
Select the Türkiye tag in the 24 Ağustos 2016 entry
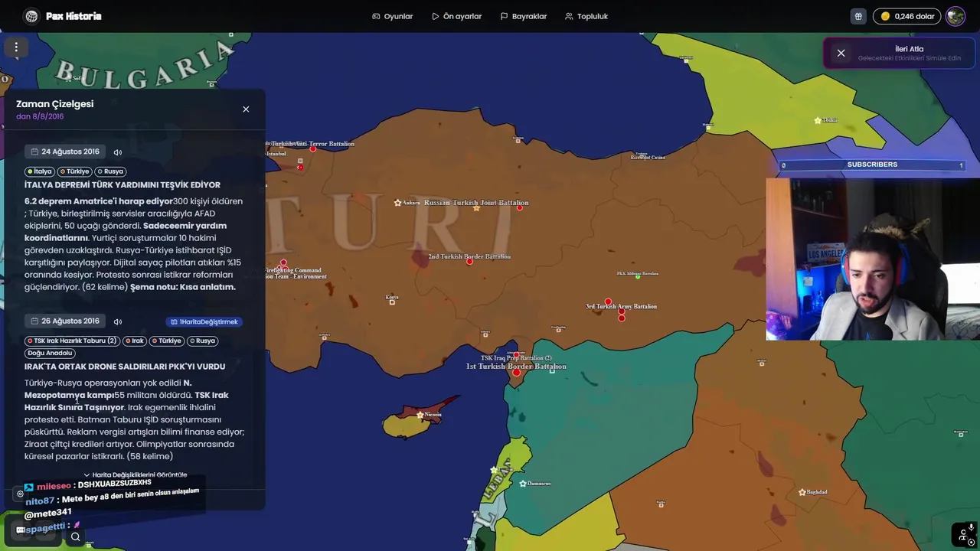[x=75, y=171]
